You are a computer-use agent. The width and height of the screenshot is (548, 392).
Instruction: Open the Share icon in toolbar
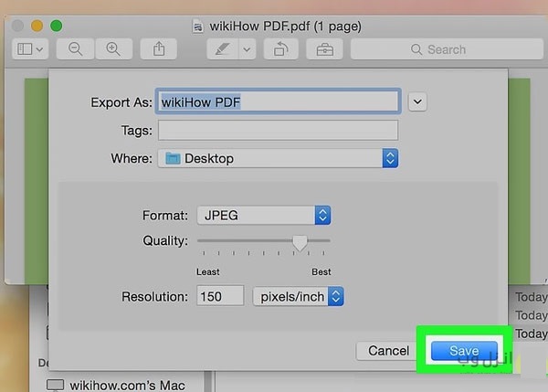pos(158,49)
